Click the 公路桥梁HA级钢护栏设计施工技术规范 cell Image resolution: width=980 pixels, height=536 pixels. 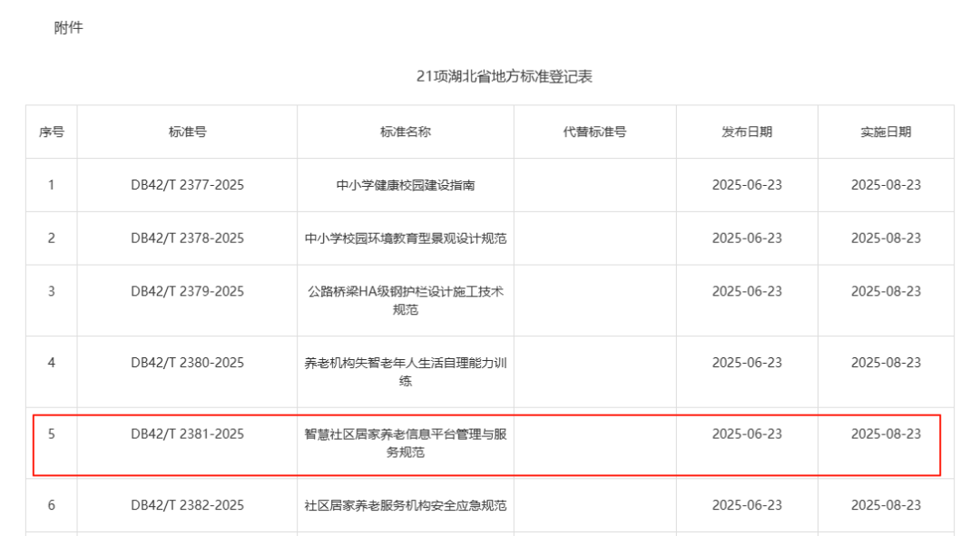click(x=405, y=300)
